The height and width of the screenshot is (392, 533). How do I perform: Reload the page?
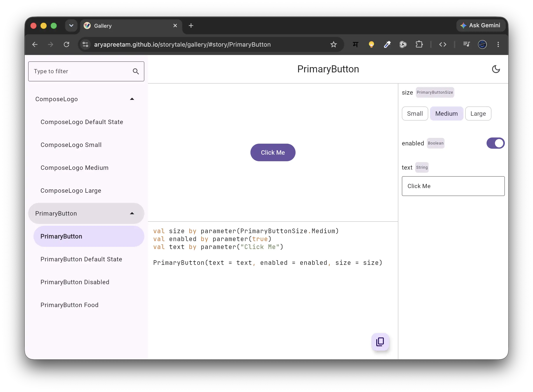pos(66,44)
